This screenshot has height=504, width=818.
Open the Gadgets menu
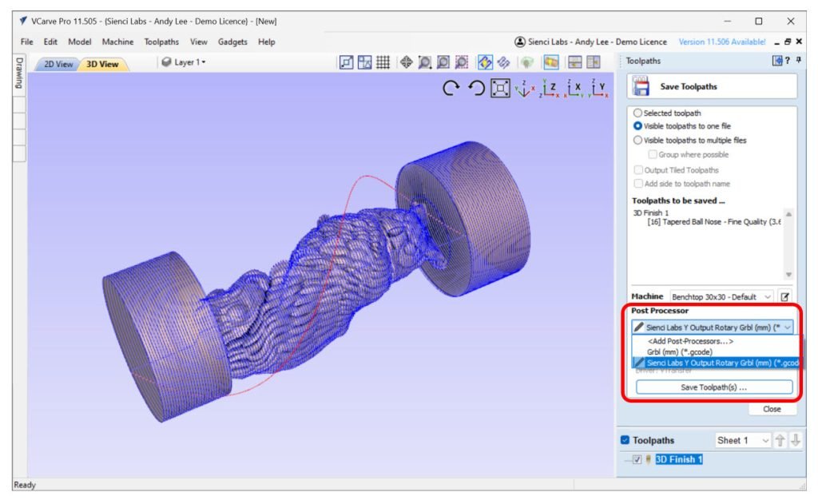point(232,42)
